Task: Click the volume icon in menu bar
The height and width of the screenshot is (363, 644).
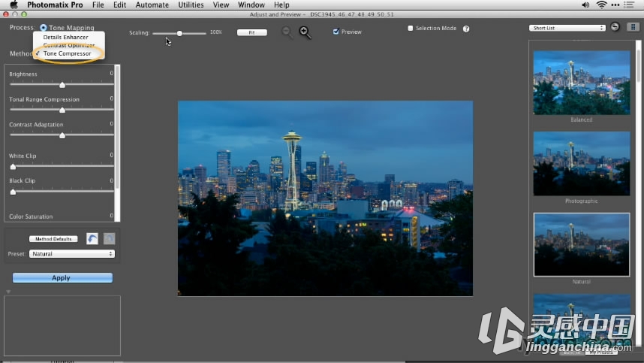Action: point(585,5)
